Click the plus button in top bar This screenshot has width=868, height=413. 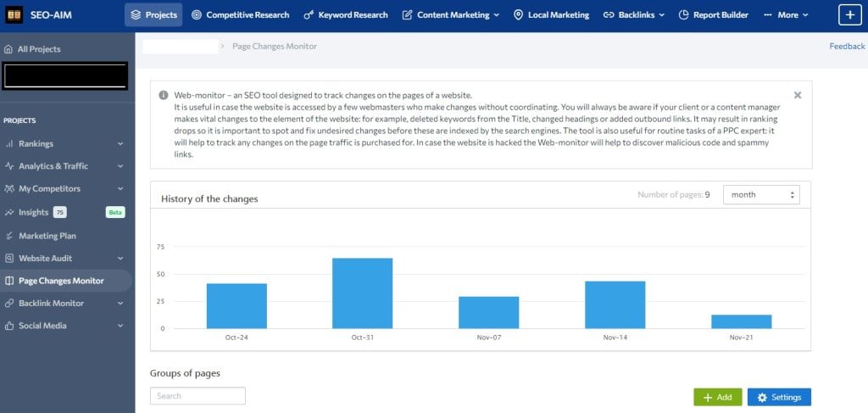point(850,15)
